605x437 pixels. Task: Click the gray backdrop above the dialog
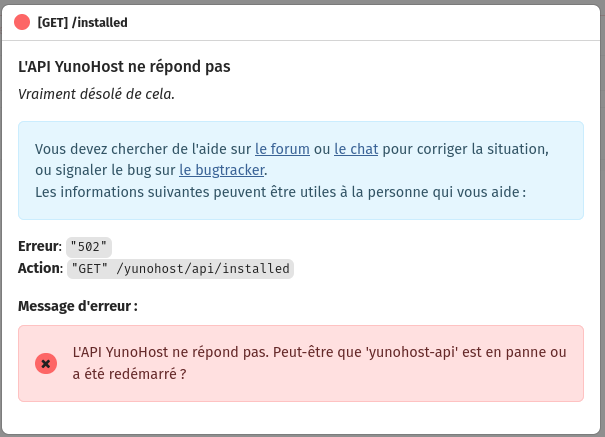click(302, 2)
